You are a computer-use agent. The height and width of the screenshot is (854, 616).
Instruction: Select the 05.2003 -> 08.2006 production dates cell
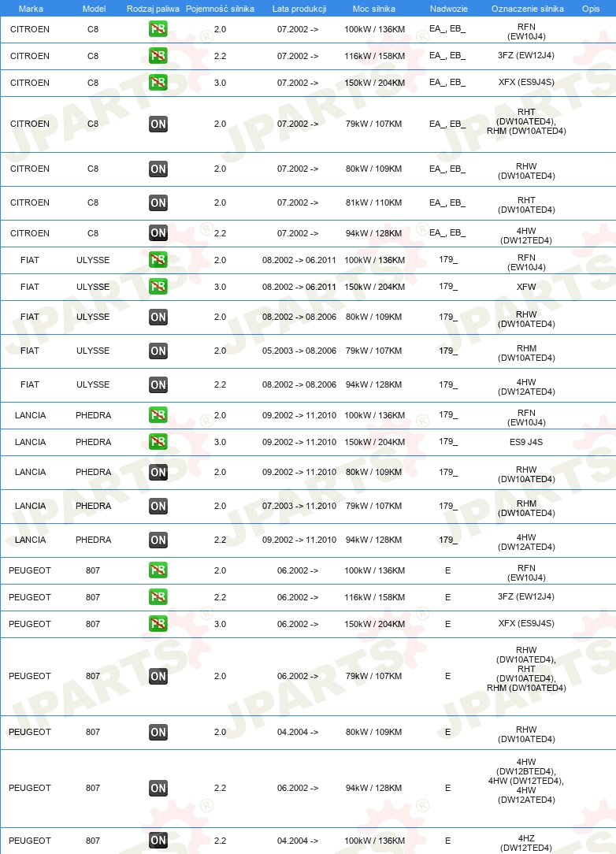[x=299, y=351]
